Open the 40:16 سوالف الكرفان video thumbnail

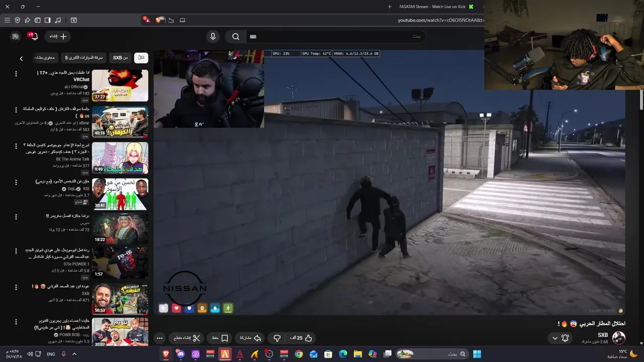tap(120, 122)
